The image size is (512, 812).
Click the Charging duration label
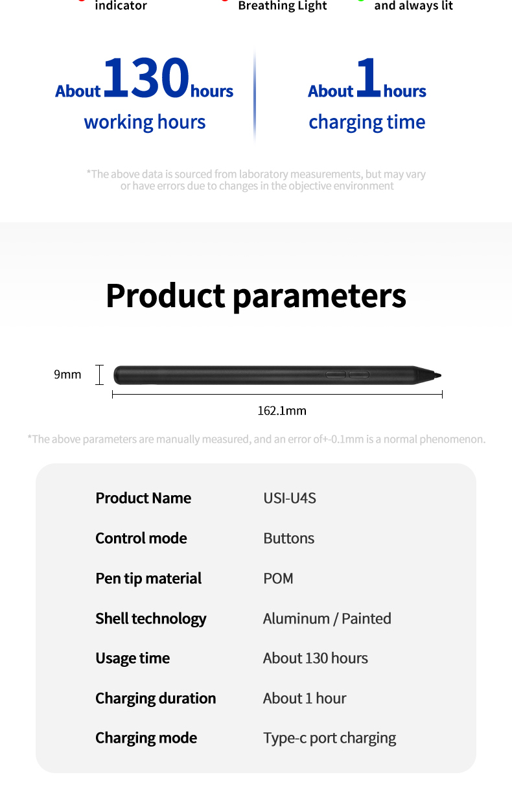(156, 699)
